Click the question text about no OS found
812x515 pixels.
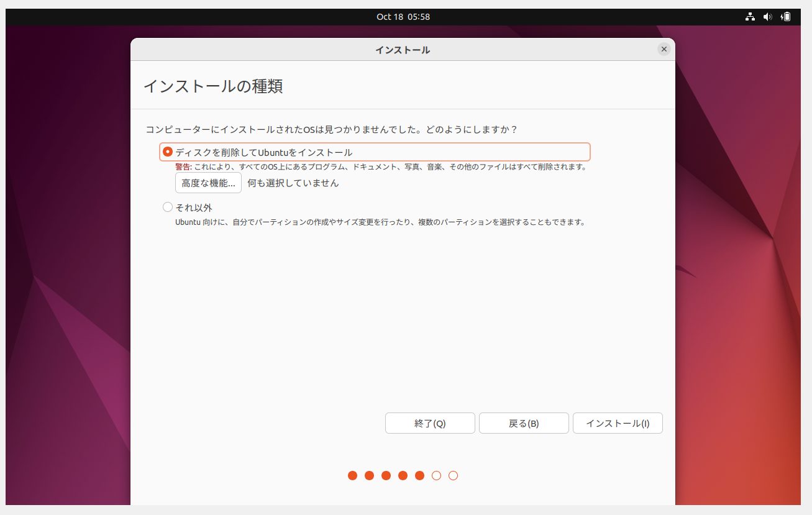[332, 130]
